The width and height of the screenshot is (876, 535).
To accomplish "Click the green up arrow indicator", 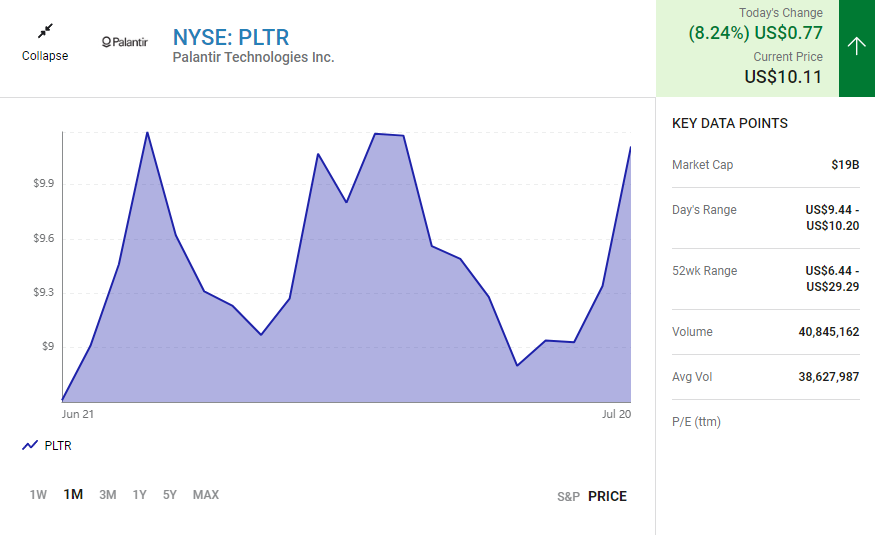I will 856,48.
